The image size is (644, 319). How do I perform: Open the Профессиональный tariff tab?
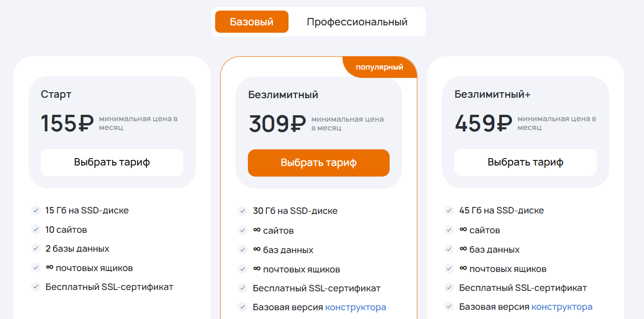click(x=357, y=22)
